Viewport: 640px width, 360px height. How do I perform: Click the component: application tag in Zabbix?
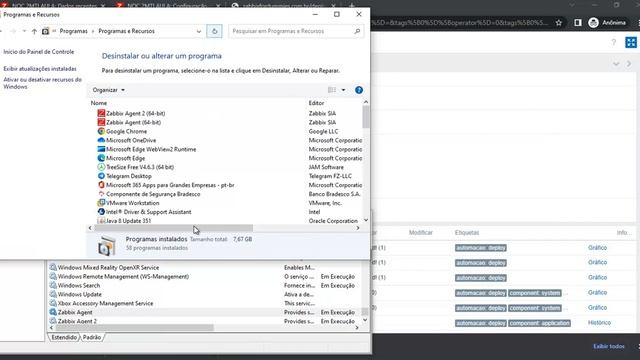(539, 323)
